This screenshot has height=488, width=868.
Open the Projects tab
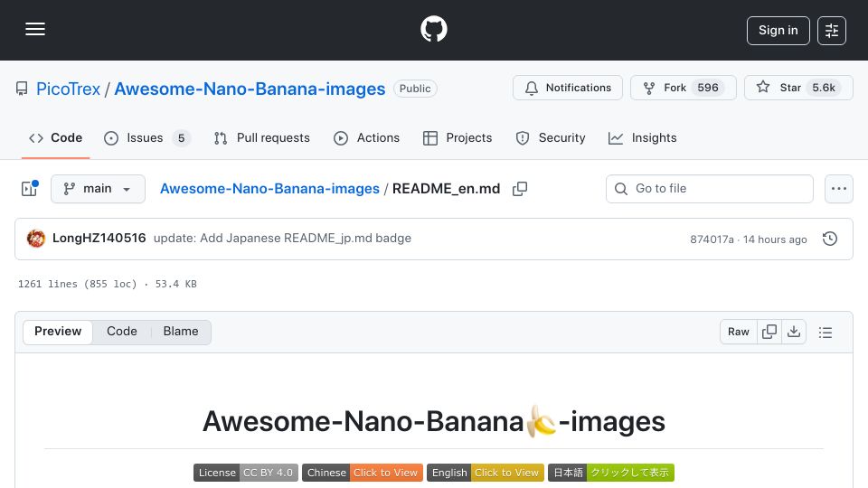458,137
